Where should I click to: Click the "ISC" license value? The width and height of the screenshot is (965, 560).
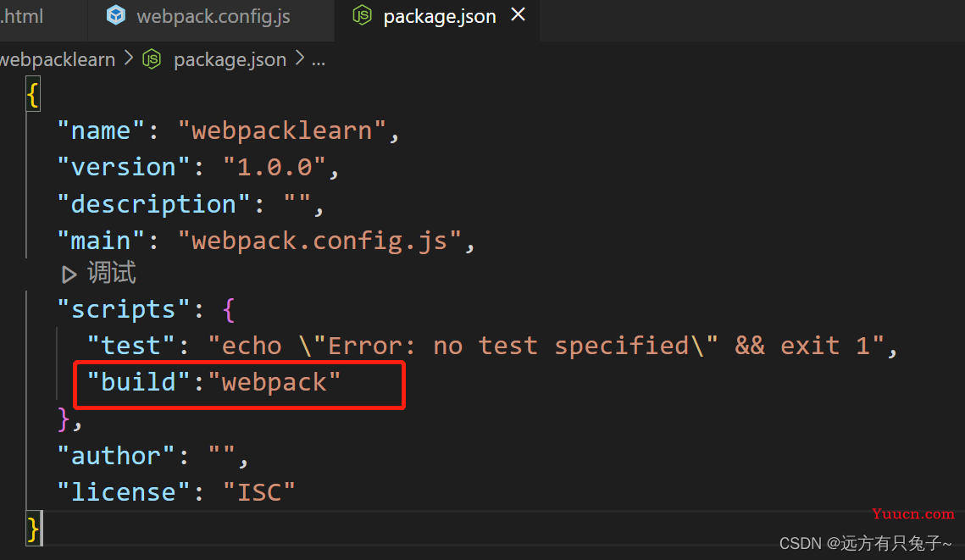259,492
